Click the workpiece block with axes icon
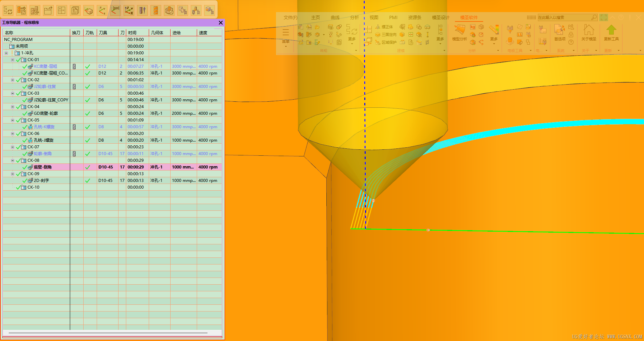This screenshot has width=644, height=341. tap(89, 10)
